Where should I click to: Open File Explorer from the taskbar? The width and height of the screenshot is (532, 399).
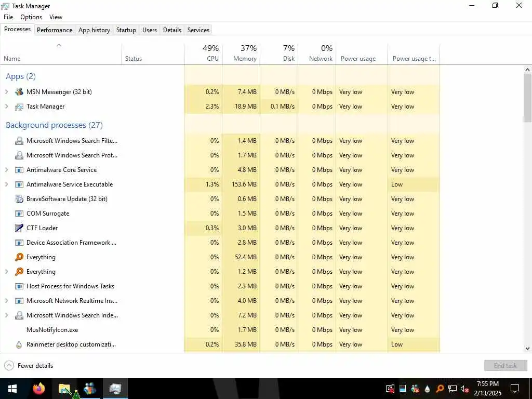tap(64, 389)
